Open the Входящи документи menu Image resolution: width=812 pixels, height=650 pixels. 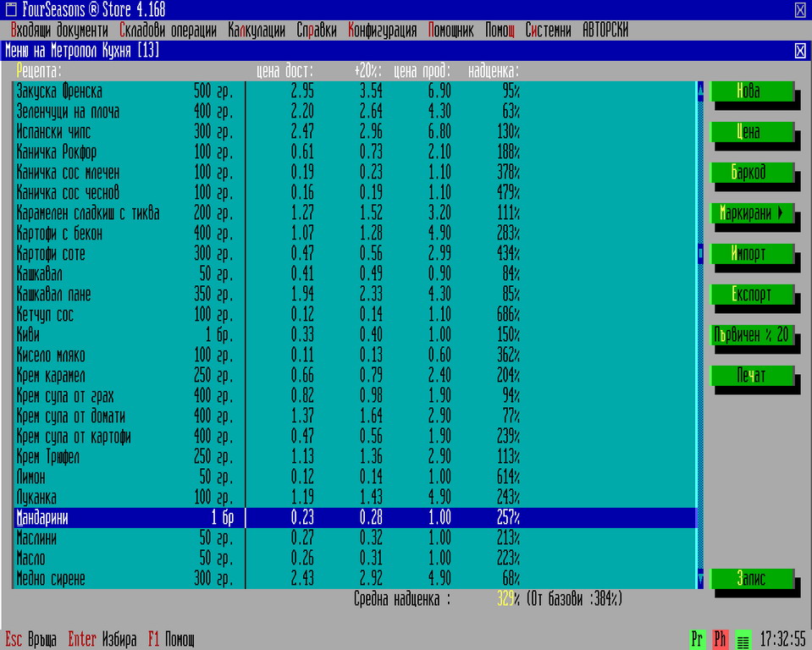(x=58, y=30)
